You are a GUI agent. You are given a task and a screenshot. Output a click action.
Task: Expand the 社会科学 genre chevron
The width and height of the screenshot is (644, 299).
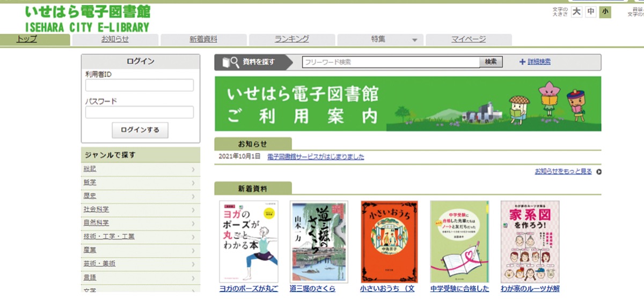[193, 210]
